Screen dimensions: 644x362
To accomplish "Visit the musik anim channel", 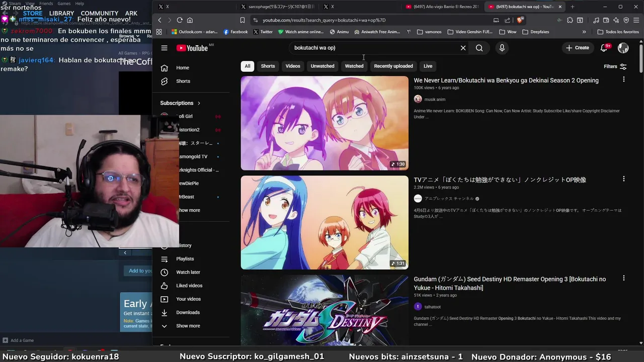I will [x=435, y=100].
